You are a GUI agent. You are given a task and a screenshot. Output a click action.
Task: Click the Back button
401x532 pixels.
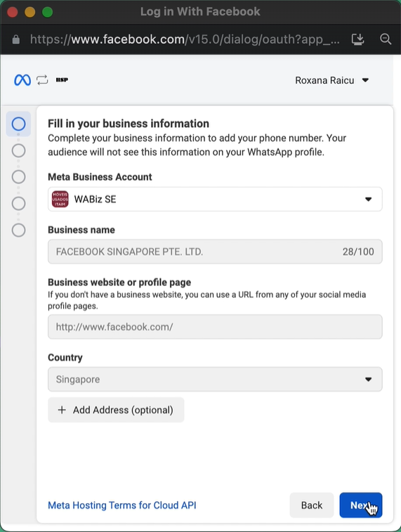coord(312,505)
